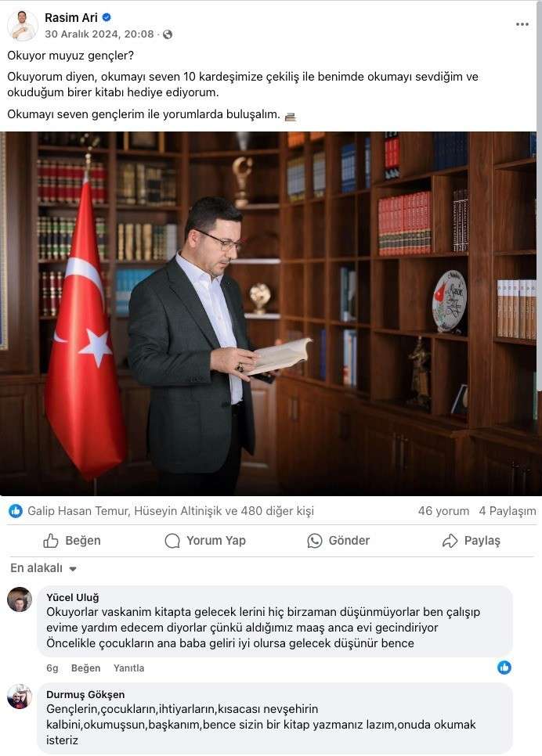
Task: Toggle Beğen to like the post
Action: (x=72, y=541)
